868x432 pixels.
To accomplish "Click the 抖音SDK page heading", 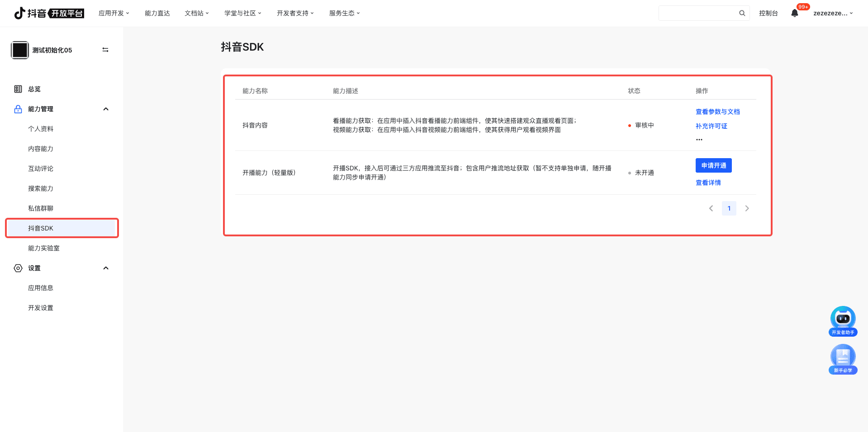I will click(242, 47).
